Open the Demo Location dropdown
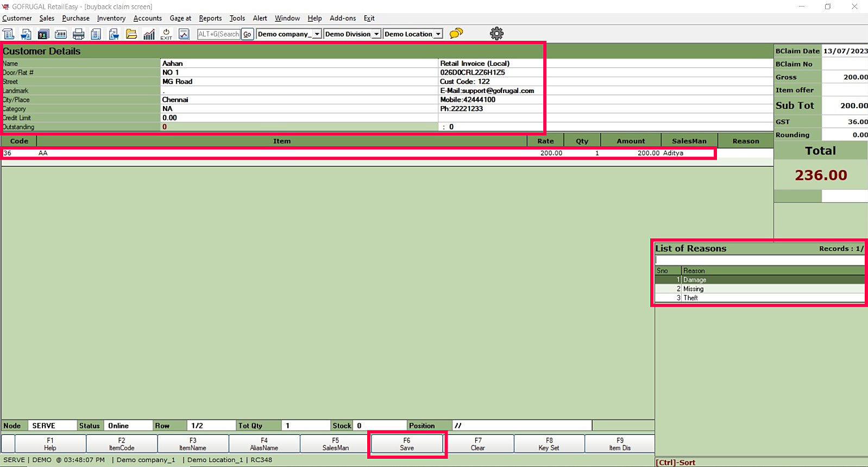This screenshot has height=467, width=868. 413,34
